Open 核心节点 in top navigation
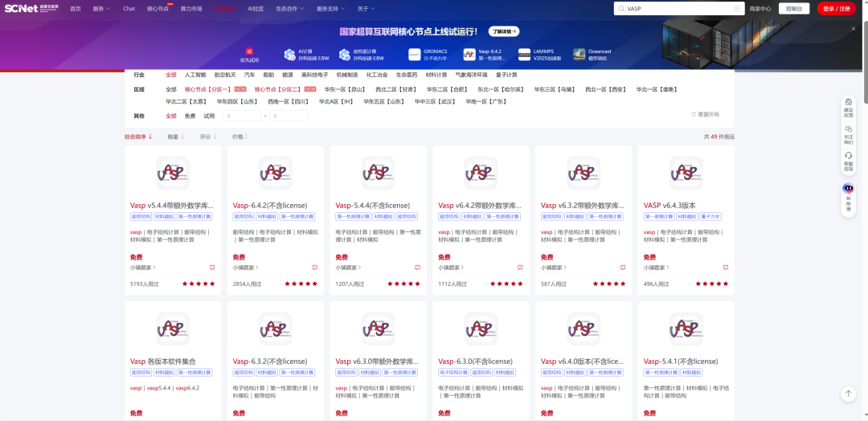This screenshot has height=421, width=868. click(x=158, y=9)
